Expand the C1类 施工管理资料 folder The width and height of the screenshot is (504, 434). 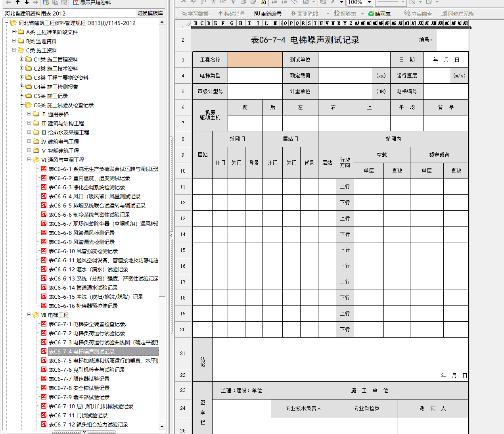tap(22, 59)
